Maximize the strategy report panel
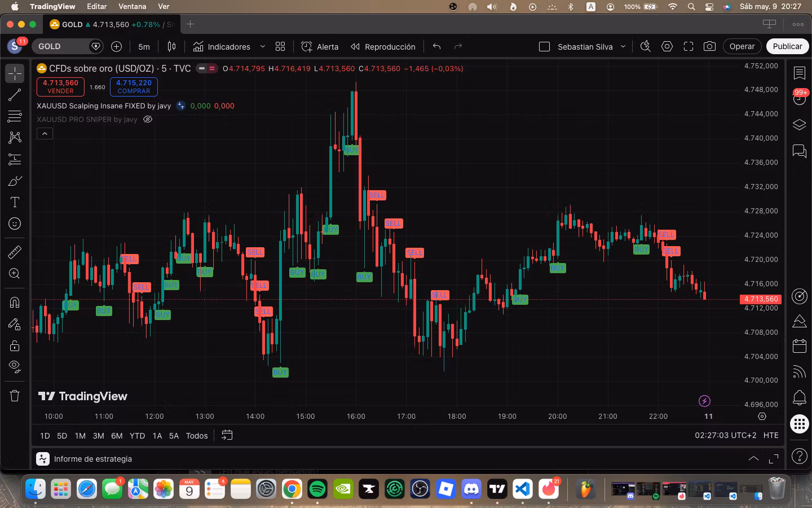 [x=774, y=459]
